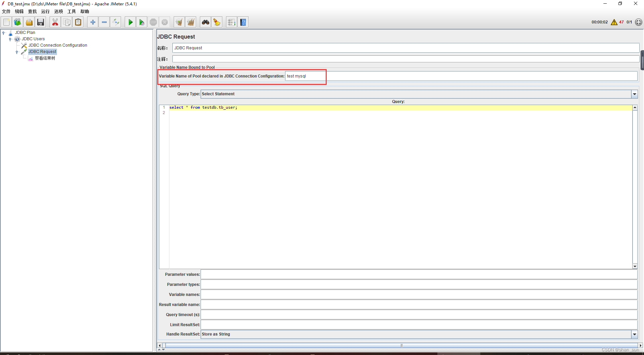Click horizontal scrollbar right arrow

pyautogui.click(x=640, y=345)
